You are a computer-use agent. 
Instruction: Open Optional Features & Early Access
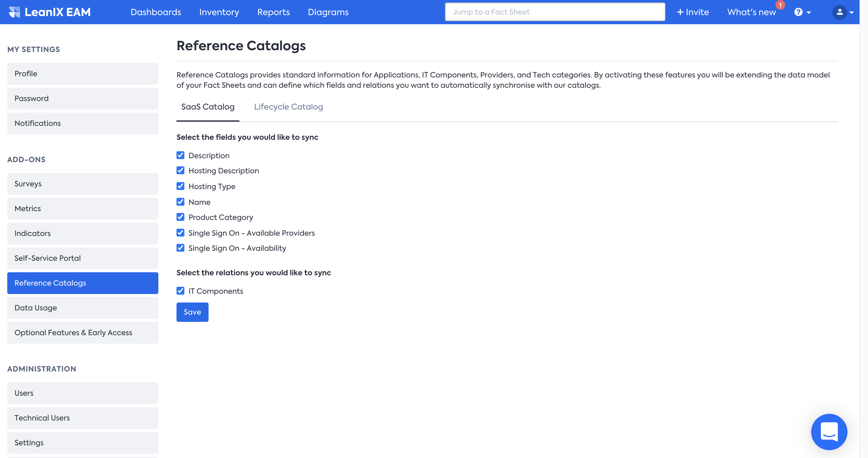point(83,332)
